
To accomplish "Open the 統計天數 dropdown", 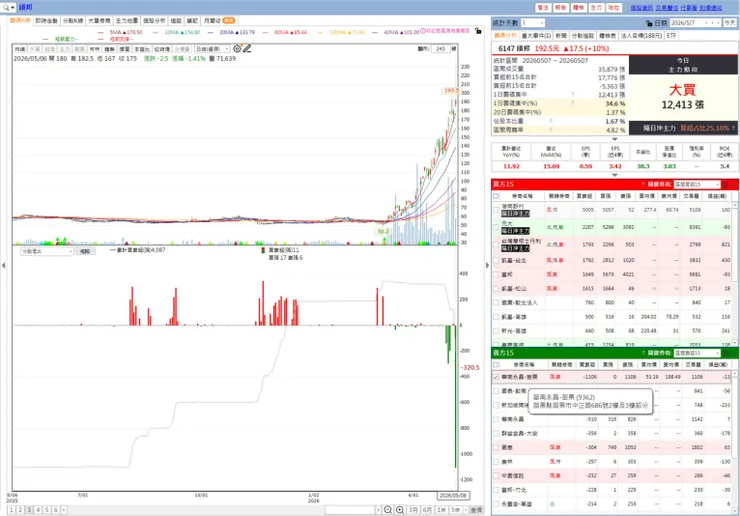I will (533, 23).
